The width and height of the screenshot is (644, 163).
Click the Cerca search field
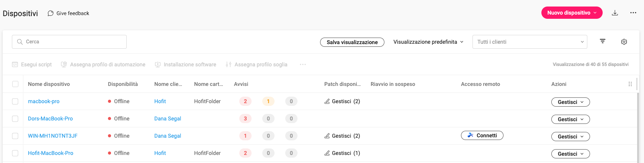[x=69, y=42]
